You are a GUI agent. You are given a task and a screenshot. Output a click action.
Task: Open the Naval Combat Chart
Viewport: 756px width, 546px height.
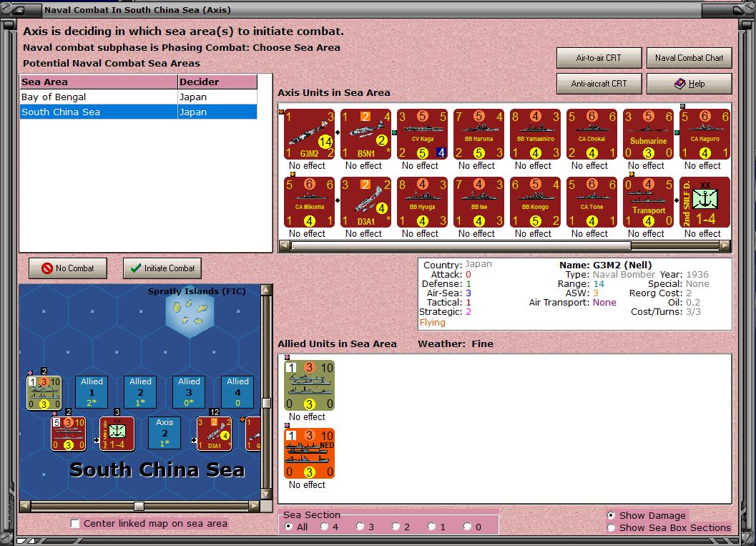689,58
